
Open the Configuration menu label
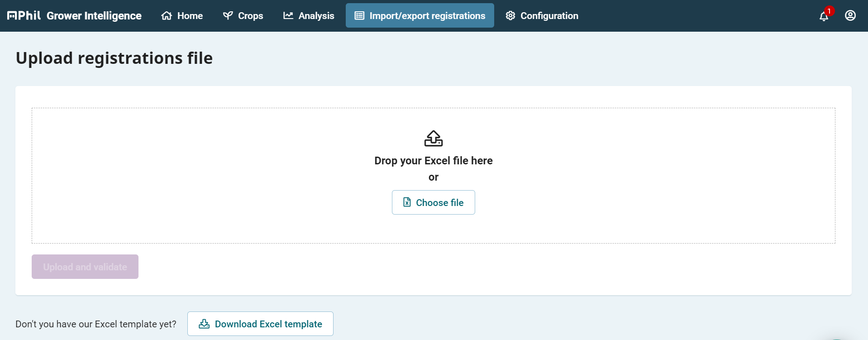point(549,16)
